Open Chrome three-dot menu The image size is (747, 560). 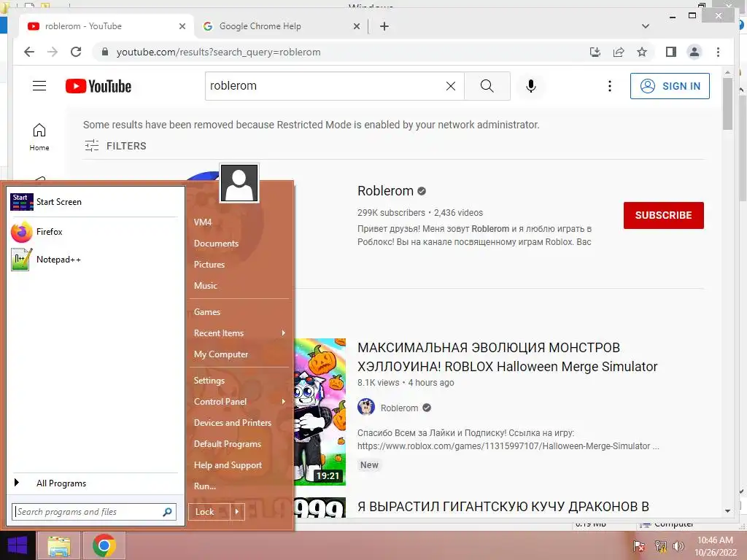(x=718, y=52)
